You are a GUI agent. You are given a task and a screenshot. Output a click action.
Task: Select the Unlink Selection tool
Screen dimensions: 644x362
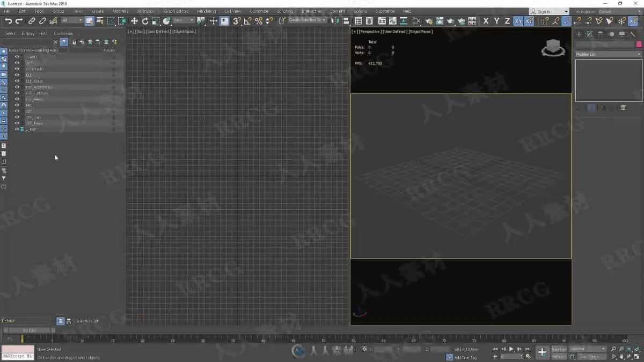pyautogui.click(x=42, y=21)
